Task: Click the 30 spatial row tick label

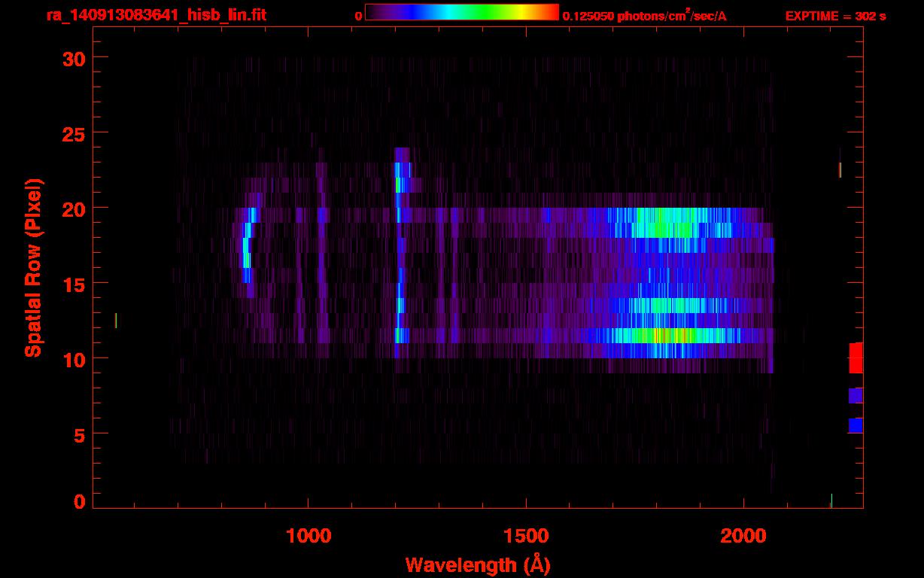Action: pyautogui.click(x=74, y=58)
